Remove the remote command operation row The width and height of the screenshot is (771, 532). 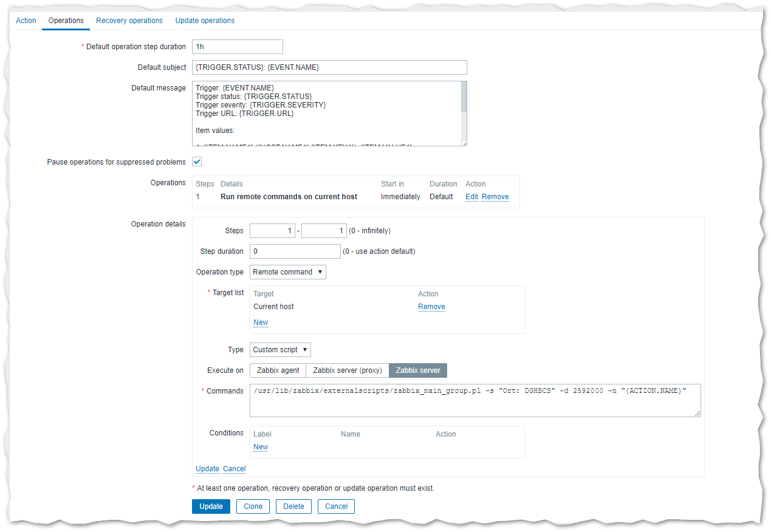[x=495, y=197]
